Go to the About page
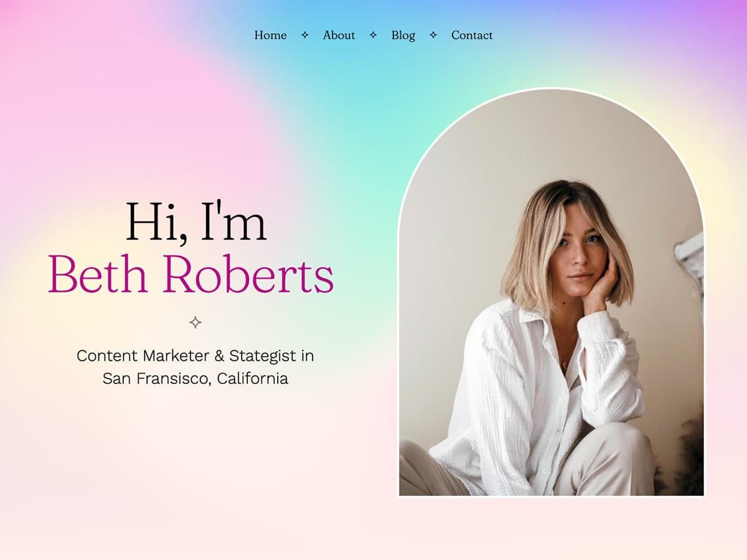The height and width of the screenshot is (560, 747). pyautogui.click(x=339, y=35)
